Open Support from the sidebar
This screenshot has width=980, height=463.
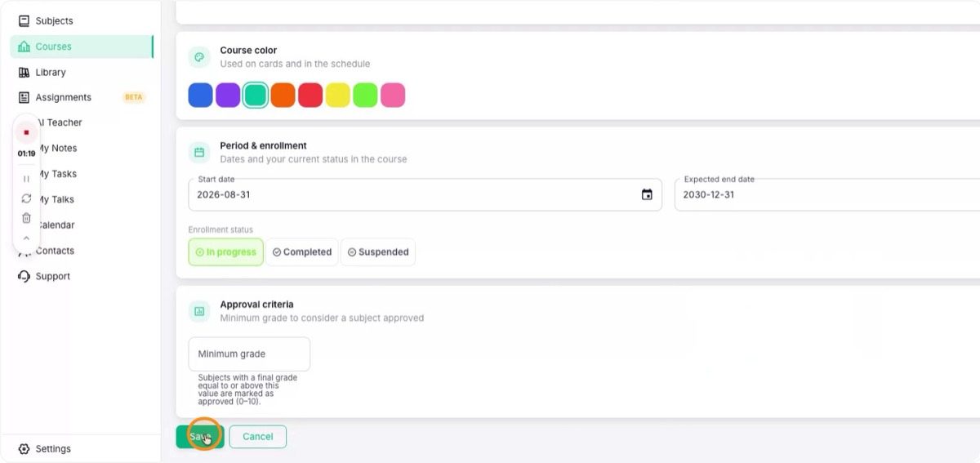(82, 276)
